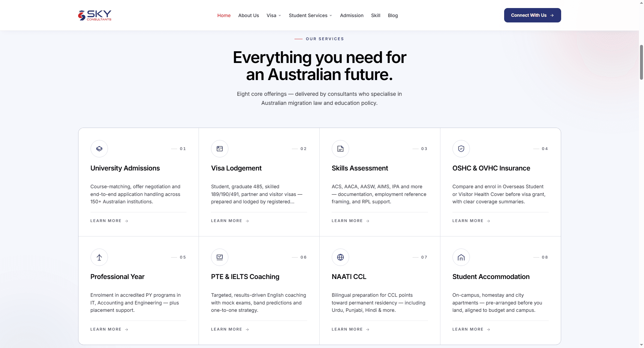Viewport: 644px width, 348px height.
Task: Click the OSHC & OVHC shield icon
Action: (x=461, y=149)
